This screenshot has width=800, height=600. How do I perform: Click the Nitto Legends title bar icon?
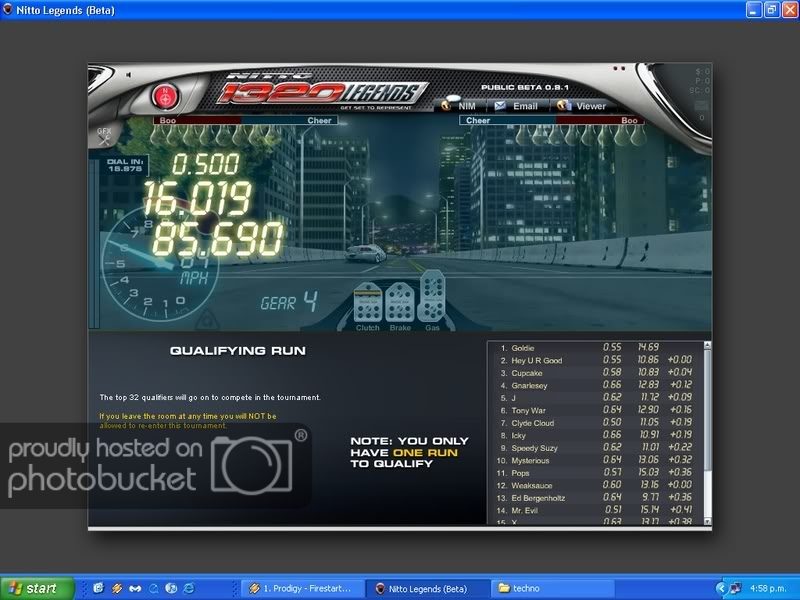[8, 10]
